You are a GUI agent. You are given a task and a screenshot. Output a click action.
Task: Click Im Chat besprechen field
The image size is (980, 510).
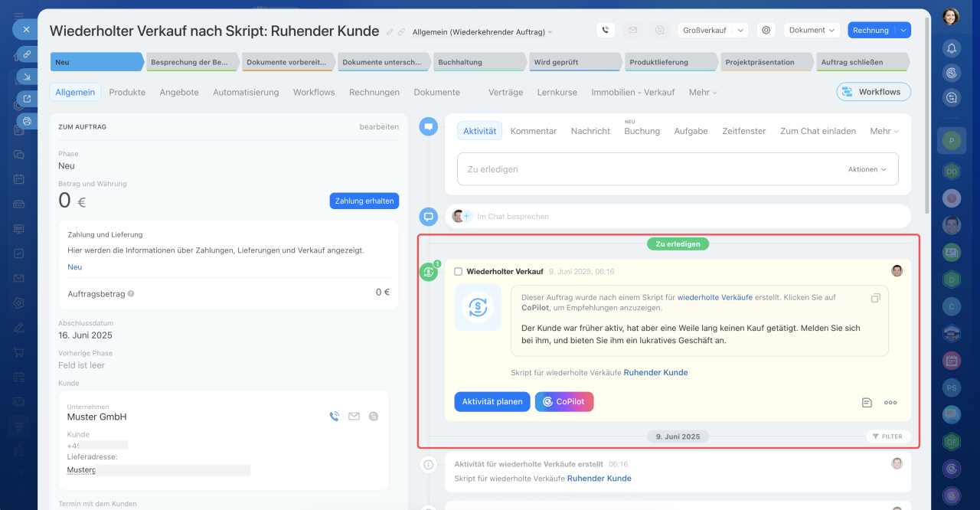(678, 216)
